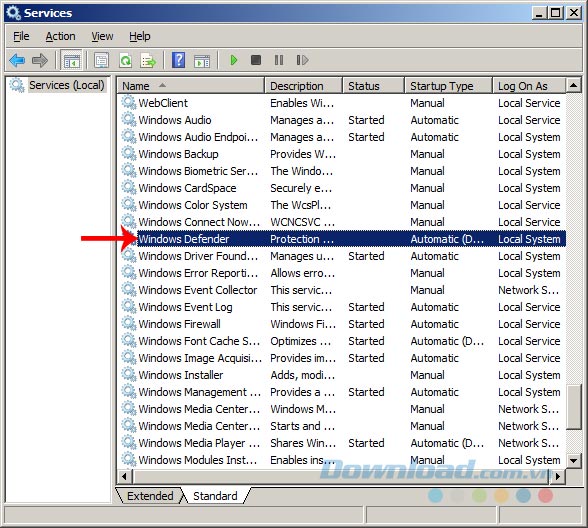Click the horizontal scrollbar left arrow
Screen dimensions: 588x528
pyautogui.click(x=124, y=477)
